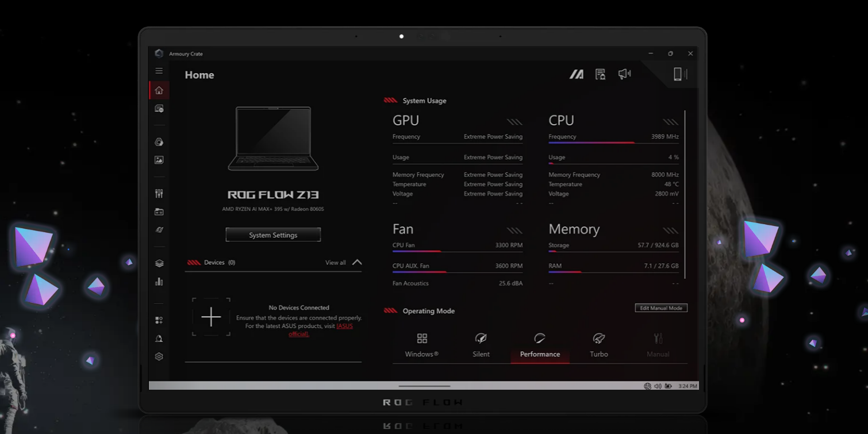Click the AMD RYZEN AI MAX+ 395 text
This screenshot has width=868, height=434.
click(273, 209)
